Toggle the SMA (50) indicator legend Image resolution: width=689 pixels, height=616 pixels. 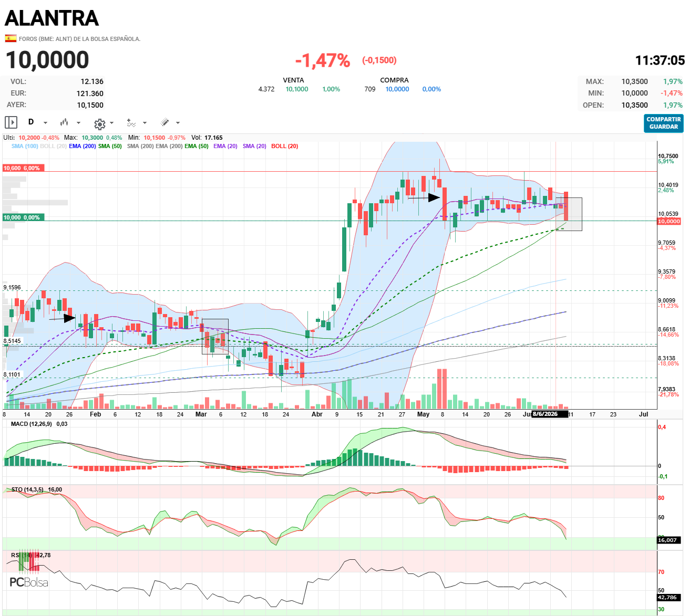(x=110, y=146)
